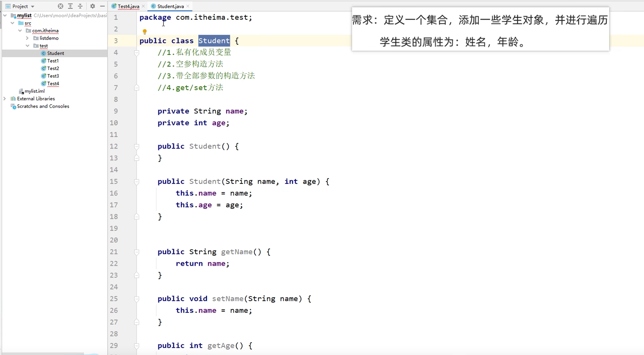Switch to the Test4.java tab
The height and width of the screenshot is (355, 644).
click(x=128, y=6)
